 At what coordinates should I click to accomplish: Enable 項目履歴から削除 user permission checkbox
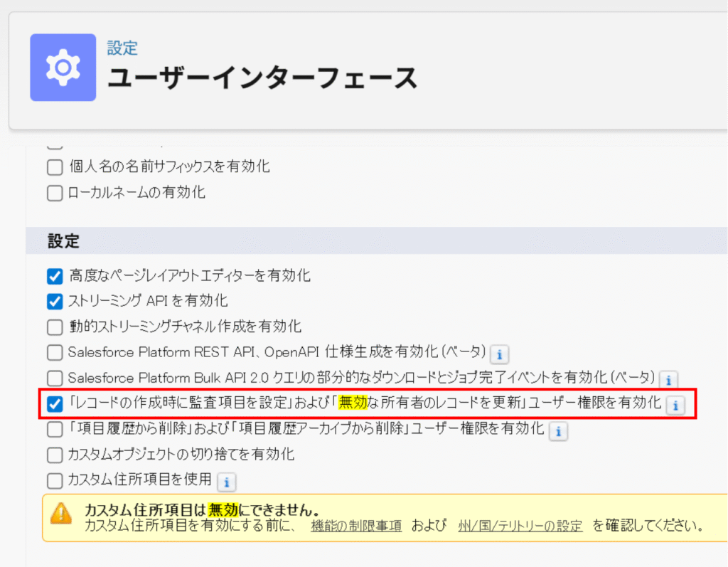(55, 430)
